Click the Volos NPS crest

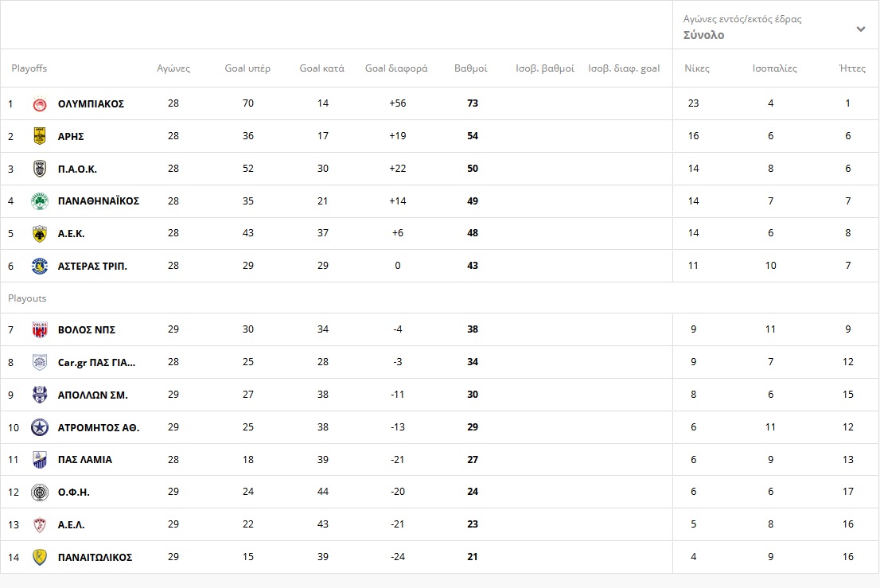coord(39,330)
